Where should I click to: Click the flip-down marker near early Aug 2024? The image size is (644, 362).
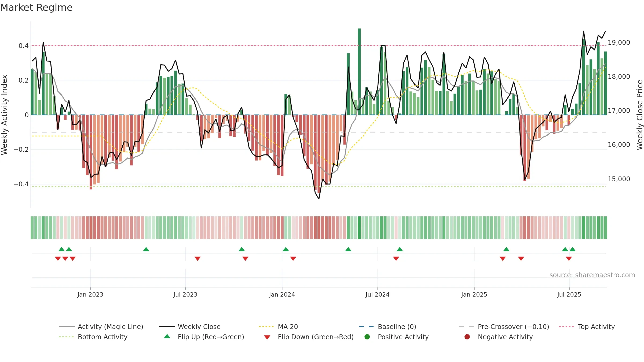(x=396, y=258)
